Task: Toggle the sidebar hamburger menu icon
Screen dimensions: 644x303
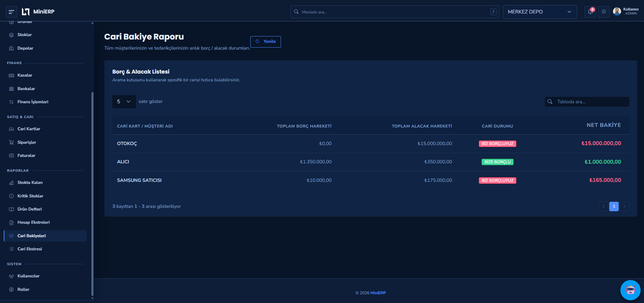Action: pos(11,12)
